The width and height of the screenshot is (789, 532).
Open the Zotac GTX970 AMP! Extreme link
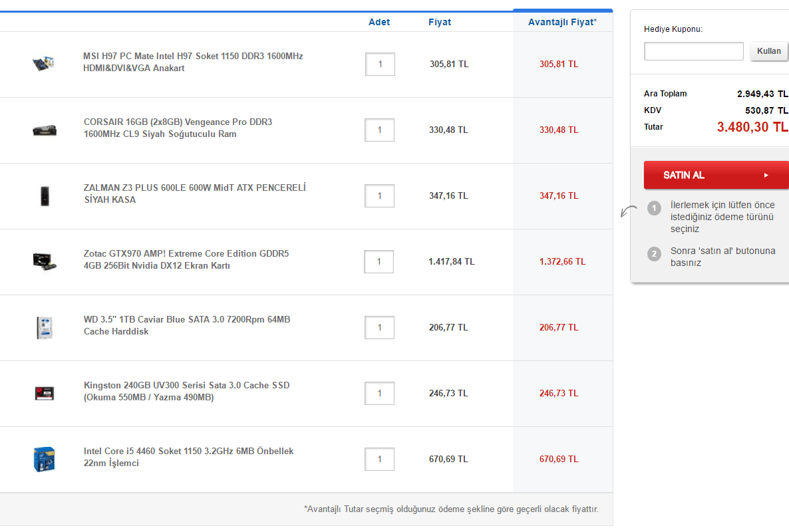click(186, 259)
